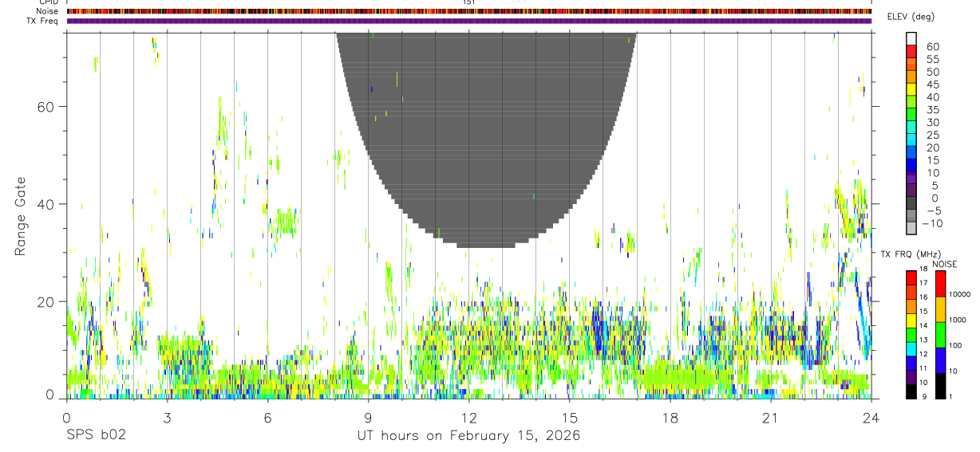The width and height of the screenshot is (980, 452).
Task: Click ELEV colorbar value '−10'
Action: pos(932,223)
